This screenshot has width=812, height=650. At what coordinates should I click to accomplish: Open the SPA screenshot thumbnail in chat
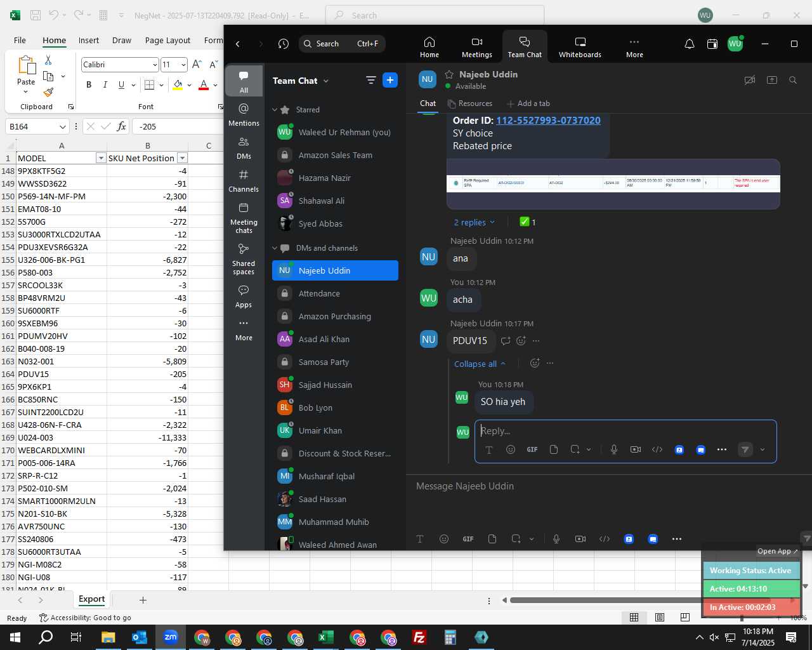(x=613, y=183)
